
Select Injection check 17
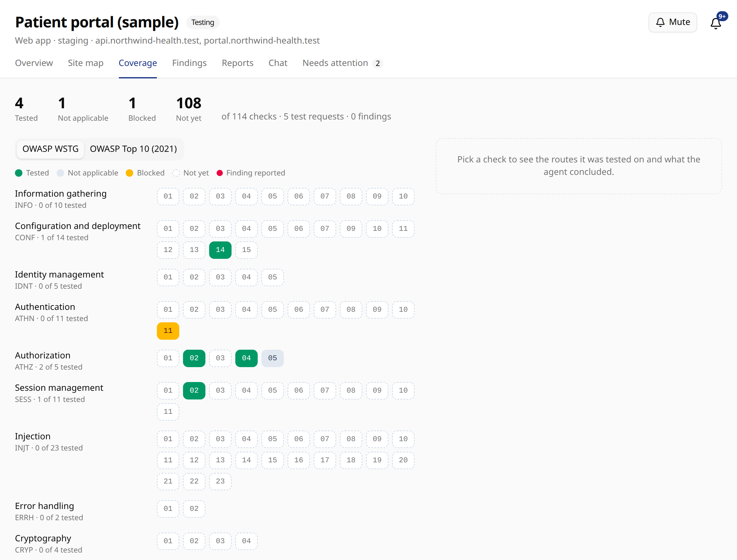pyautogui.click(x=325, y=460)
